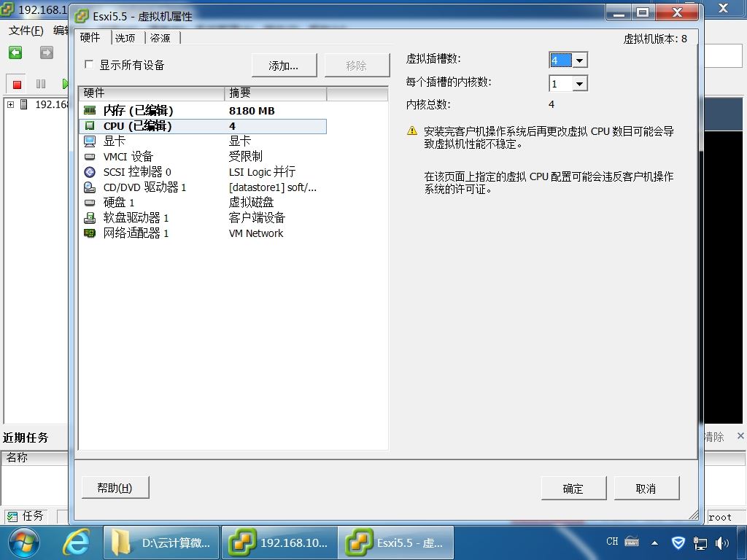Select the 显卡 row text
The width and height of the screenshot is (747, 560).
click(115, 141)
